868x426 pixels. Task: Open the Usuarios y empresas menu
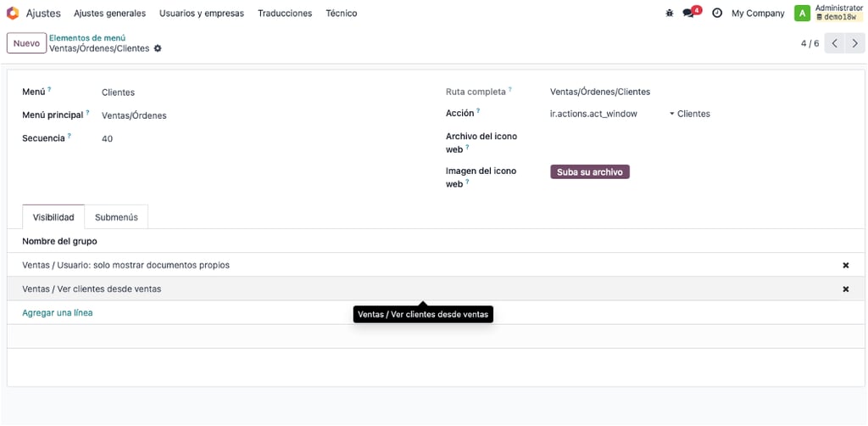[202, 14]
